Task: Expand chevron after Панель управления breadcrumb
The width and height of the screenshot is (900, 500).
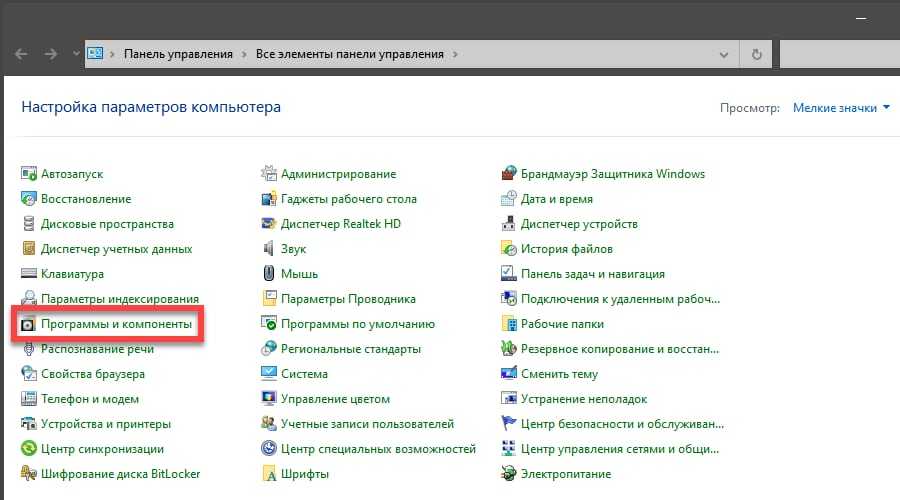Action: point(244,55)
